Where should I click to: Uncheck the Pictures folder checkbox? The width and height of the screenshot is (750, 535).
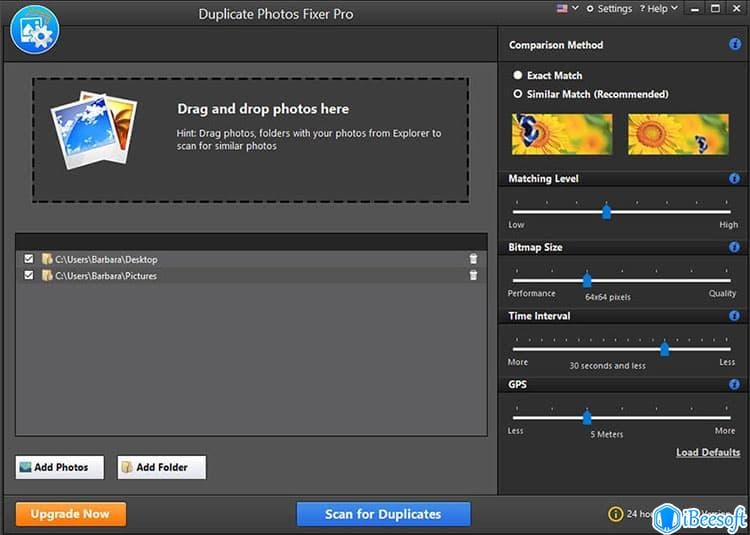pos(29,275)
